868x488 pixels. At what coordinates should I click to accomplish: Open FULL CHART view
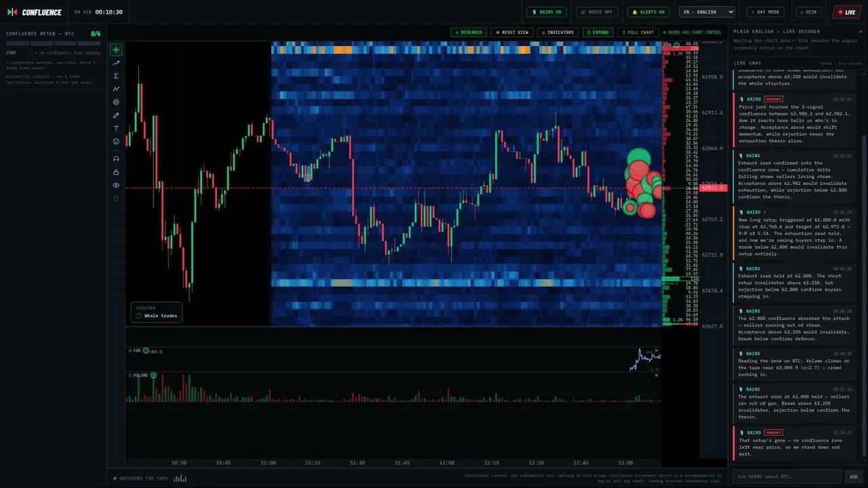tap(638, 33)
